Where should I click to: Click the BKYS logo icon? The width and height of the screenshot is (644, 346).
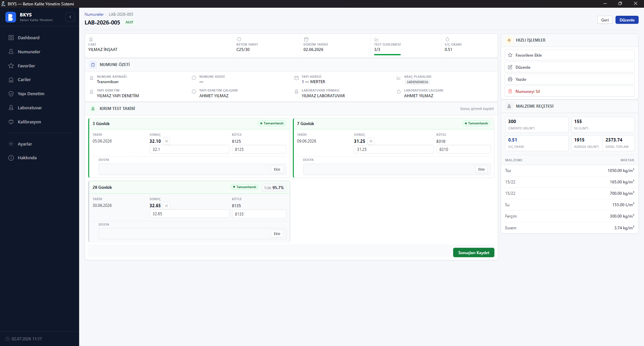click(11, 17)
